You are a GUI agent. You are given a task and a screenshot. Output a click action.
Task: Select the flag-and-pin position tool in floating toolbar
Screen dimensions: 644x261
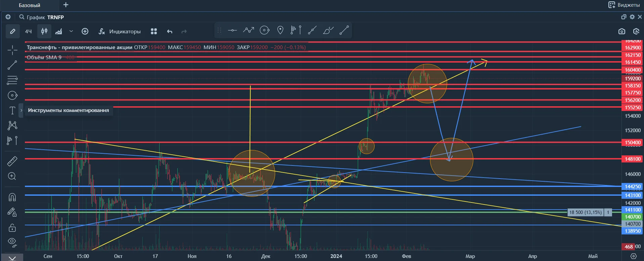(x=296, y=30)
